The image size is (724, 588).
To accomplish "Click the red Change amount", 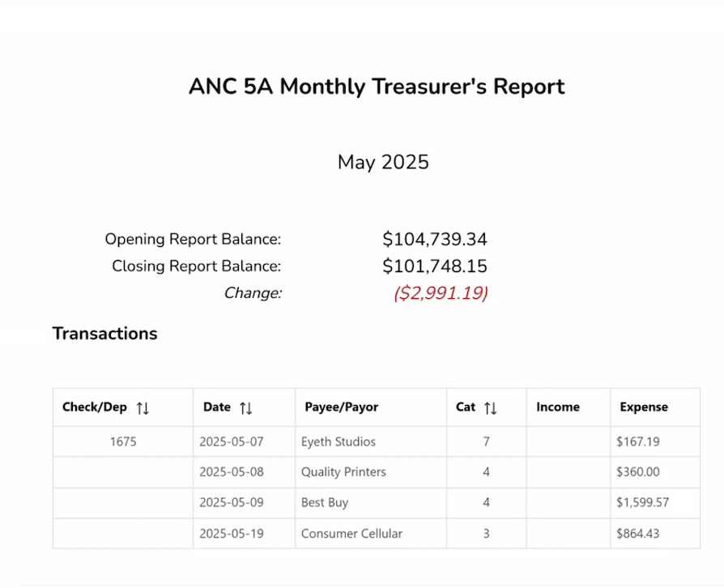I will pos(441,293).
